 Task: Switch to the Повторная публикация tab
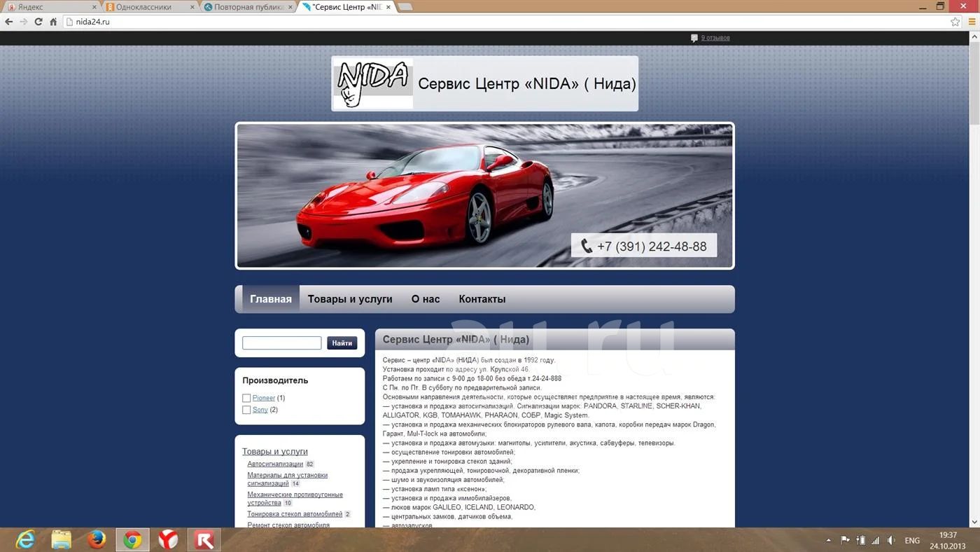pyautogui.click(x=246, y=7)
